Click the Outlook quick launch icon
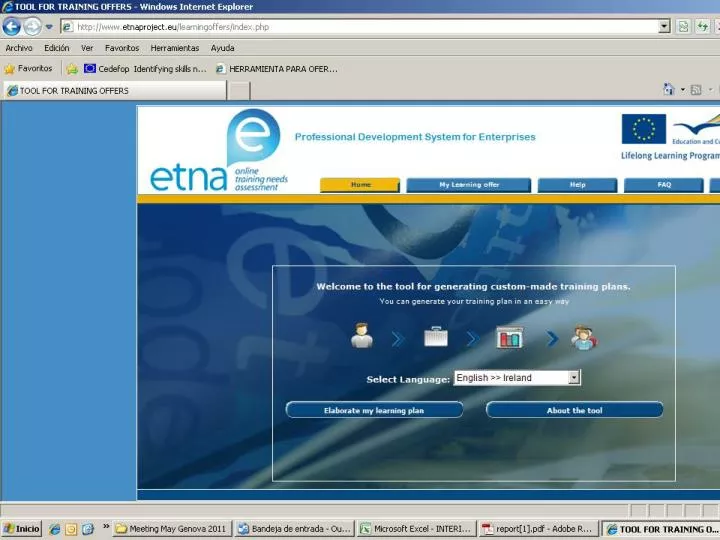Image resolution: width=720 pixels, height=540 pixels. click(71, 529)
